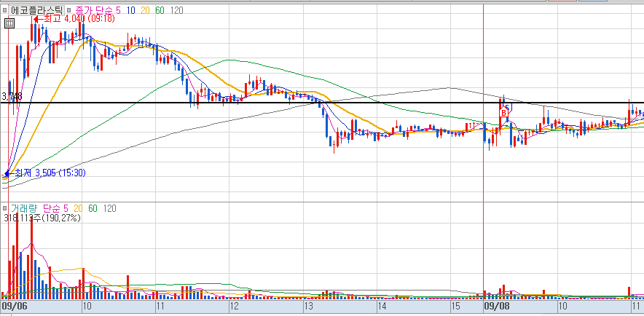The width and height of the screenshot is (644, 316).
Task: Toggle the square box beside 에코플라스틱
Action: (5, 11)
